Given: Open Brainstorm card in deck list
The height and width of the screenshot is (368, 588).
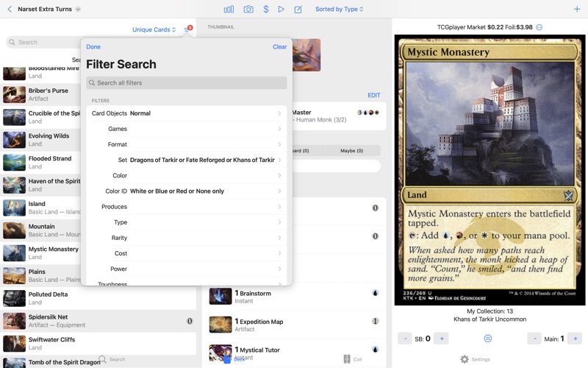Looking at the screenshot, I should click(x=295, y=297).
